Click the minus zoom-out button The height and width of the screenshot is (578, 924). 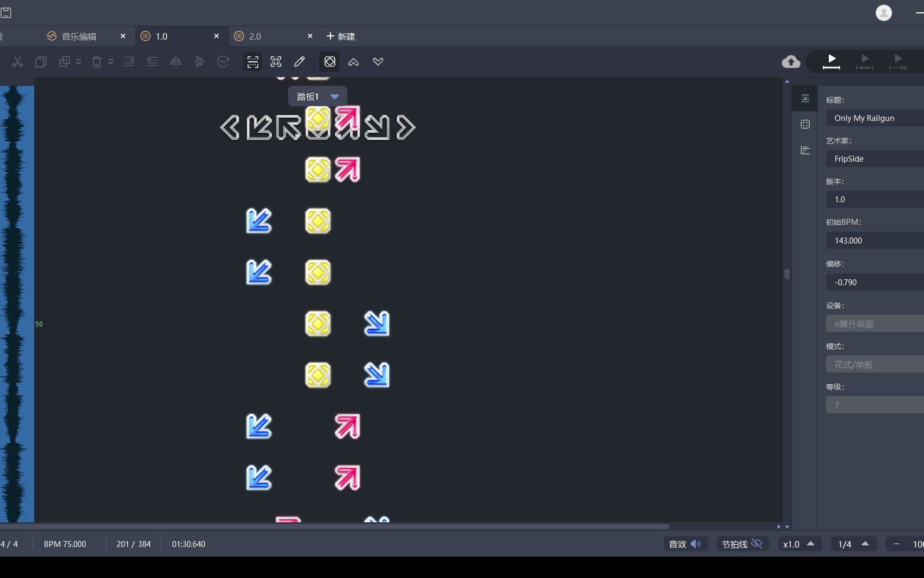click(x=896, y=544)
